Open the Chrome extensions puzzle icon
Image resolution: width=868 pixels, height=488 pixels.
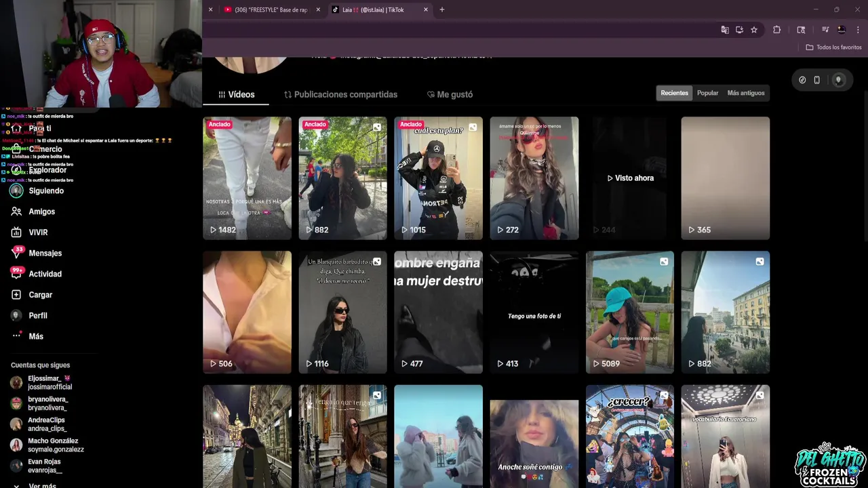tap(777, 30)
